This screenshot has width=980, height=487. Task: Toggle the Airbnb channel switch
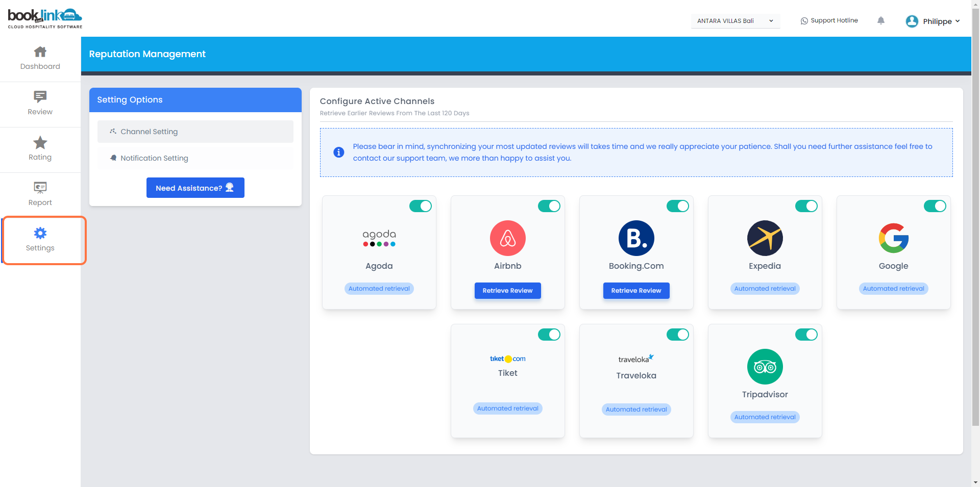(x=549, y=206)
